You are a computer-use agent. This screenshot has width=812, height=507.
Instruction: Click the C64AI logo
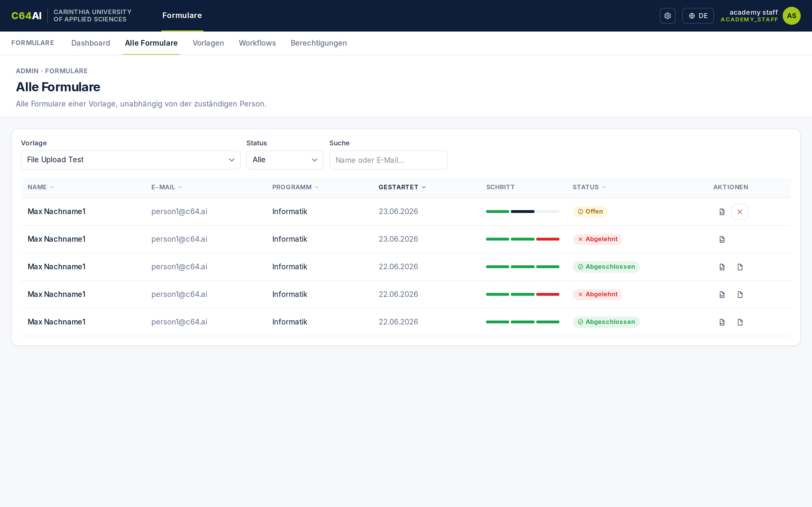tap(27, 16)
